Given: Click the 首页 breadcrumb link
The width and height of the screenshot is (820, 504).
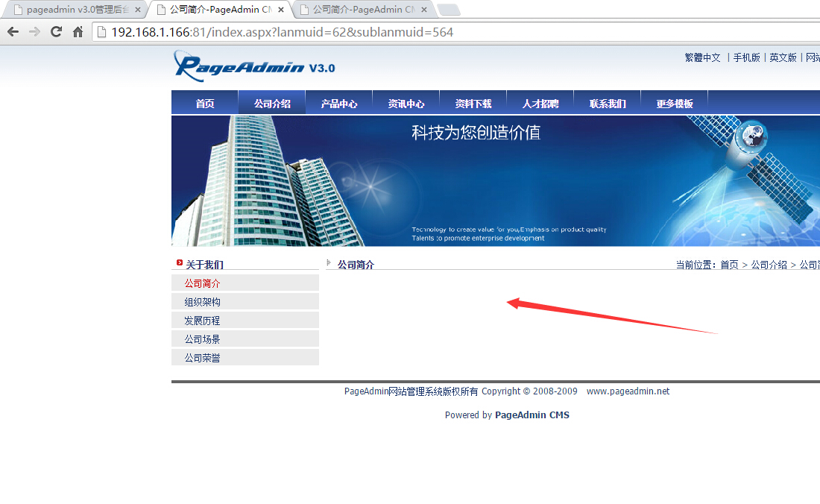Looking at the screenshot, I should 729,265.
